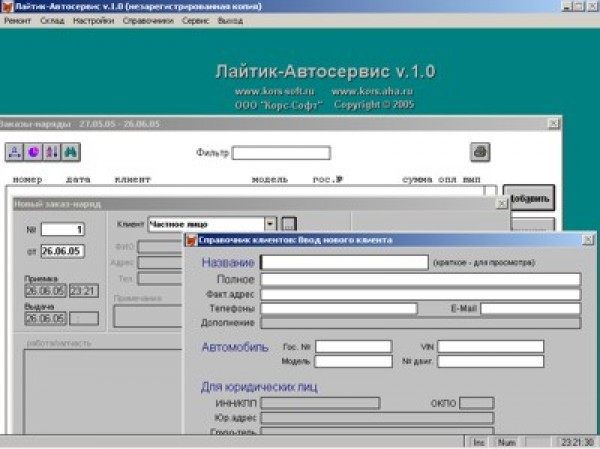Open the Справочники menu
600x449 pixels.
coord(148,21)
